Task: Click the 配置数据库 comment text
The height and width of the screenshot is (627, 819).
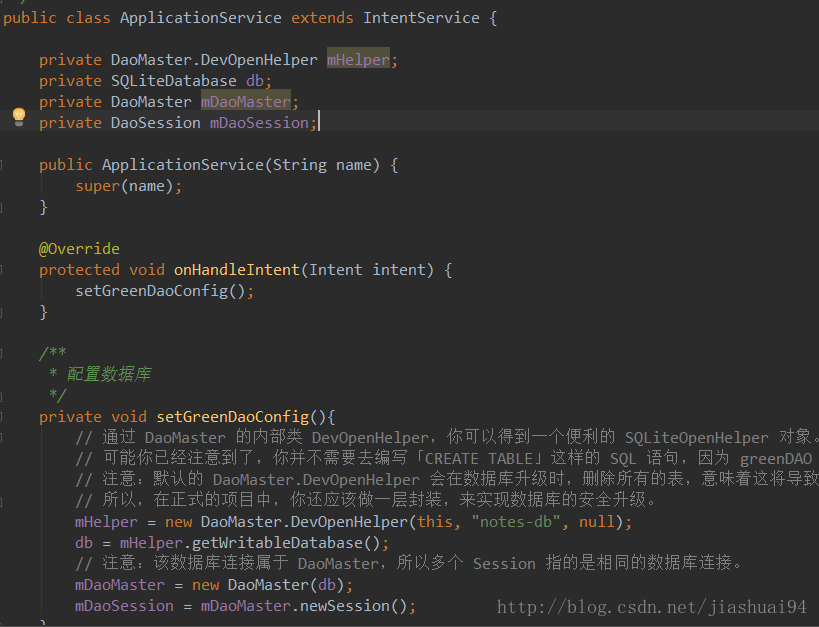Action: 109,374
